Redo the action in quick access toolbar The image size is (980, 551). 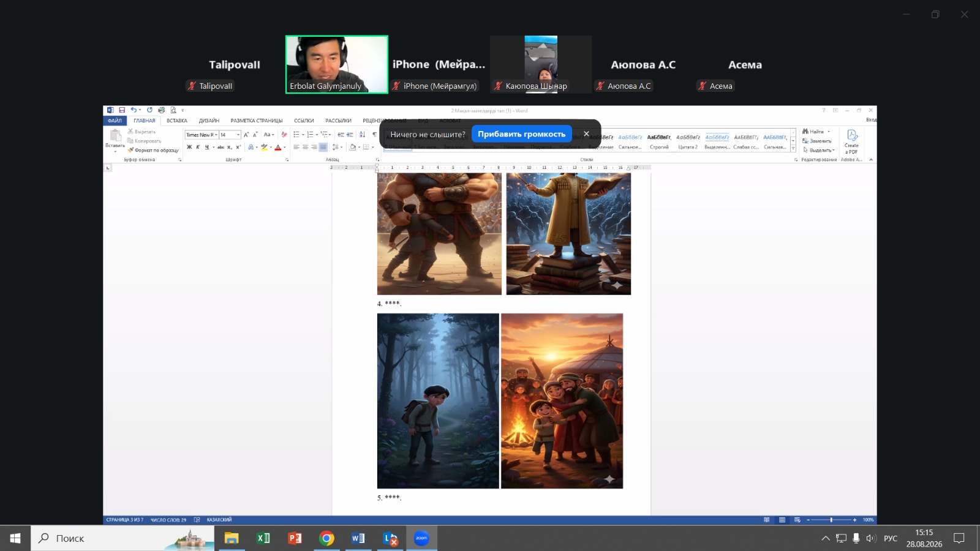point(149,110)
